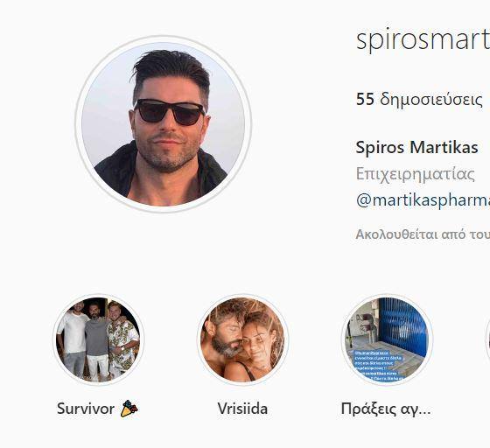Viewport: 490px width, 448px height.
Task: Click the word δημοσιεύσεις in stats row
Action: (431, 100)
